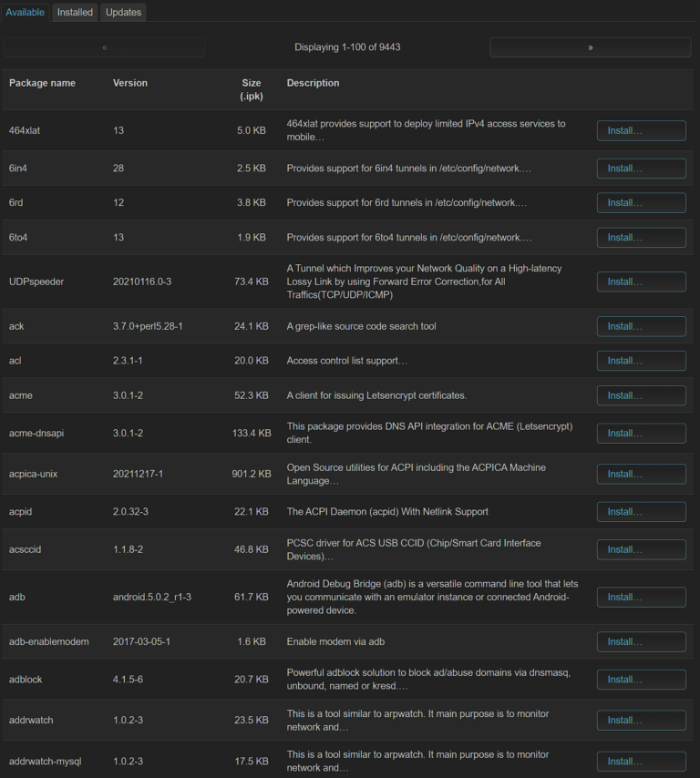Image resolution: width=700 pixels, height=778 pixels.
Task: Install the addrwatch-mysql package
Action: (641, 761)
